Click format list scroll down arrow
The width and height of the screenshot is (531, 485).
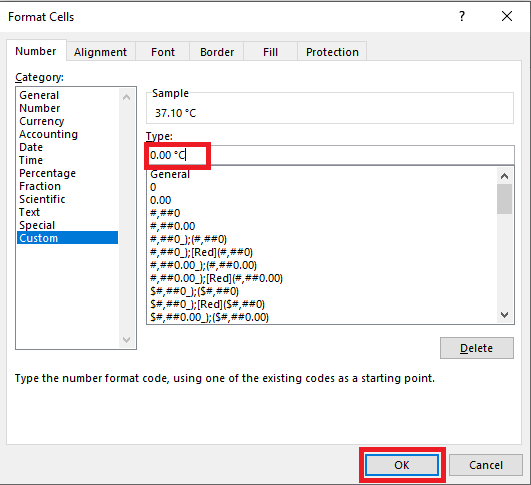[504, 315]
